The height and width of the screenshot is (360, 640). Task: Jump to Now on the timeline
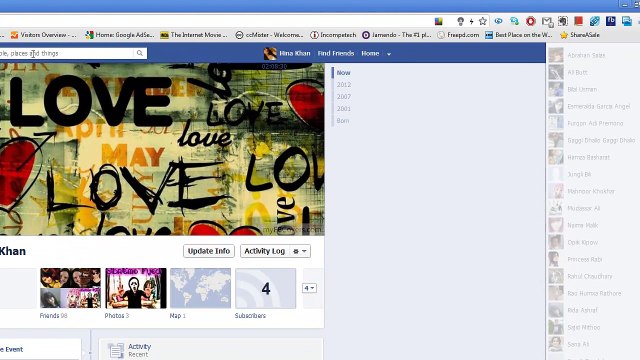coord(344,73)
